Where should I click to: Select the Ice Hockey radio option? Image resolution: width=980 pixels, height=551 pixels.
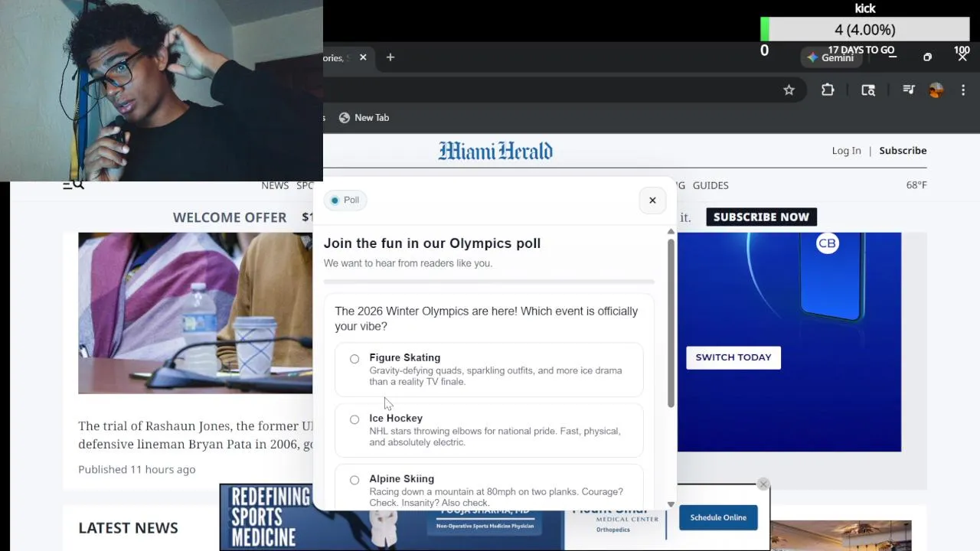coord(354,419)
